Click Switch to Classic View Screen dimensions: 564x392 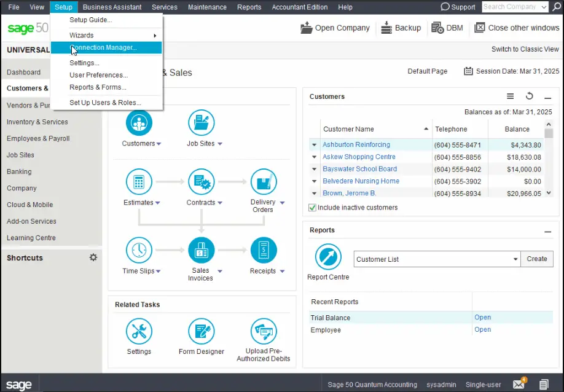pos(525,49)
